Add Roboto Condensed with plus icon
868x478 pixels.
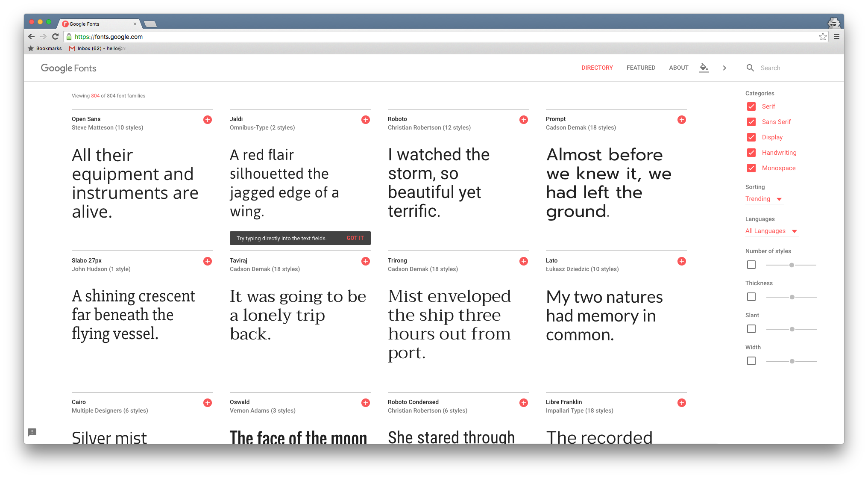click(524, 403)
